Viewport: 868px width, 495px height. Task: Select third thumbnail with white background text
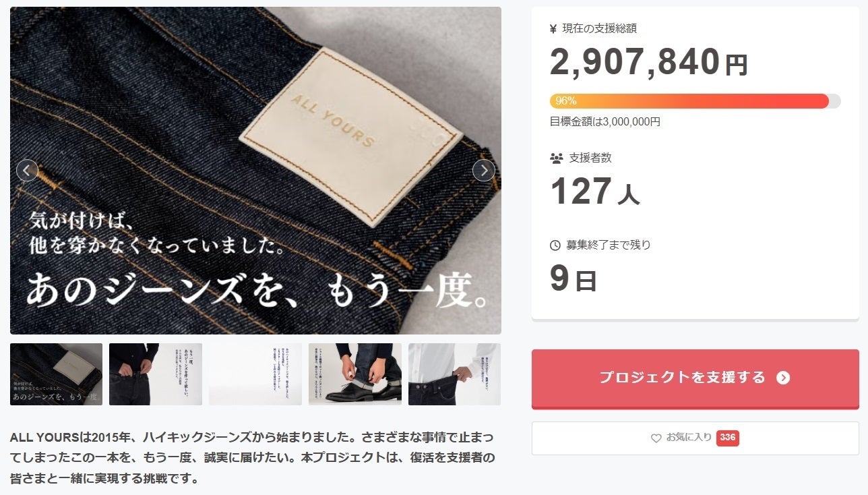[255, 374]
